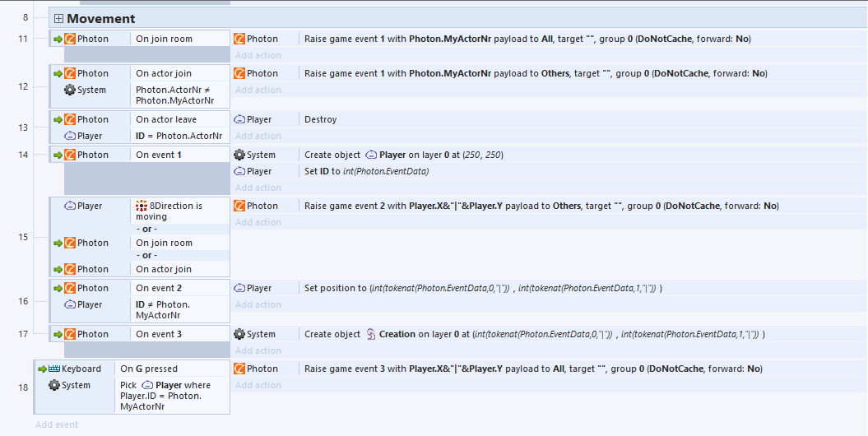Image resolution: width=868 pixels, height=436 pixels.
Task: Click System gear icon in event 12
Action: [70, 90]
